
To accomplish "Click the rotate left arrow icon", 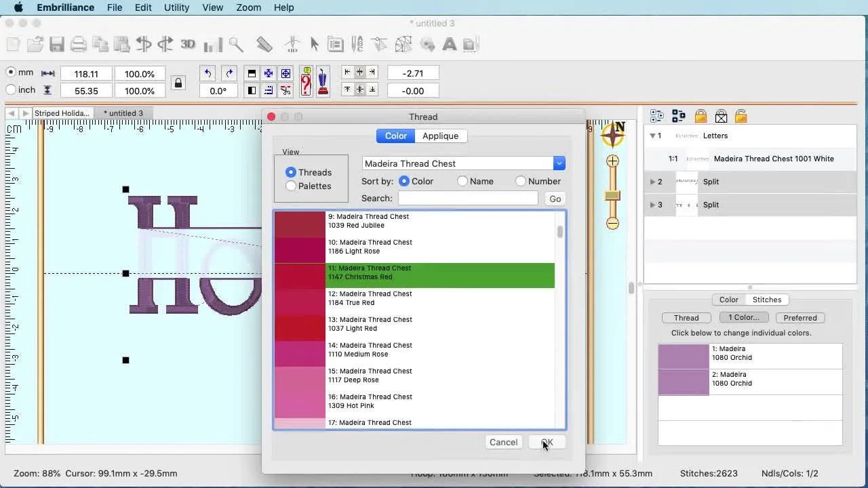I will tap(208, 73).
